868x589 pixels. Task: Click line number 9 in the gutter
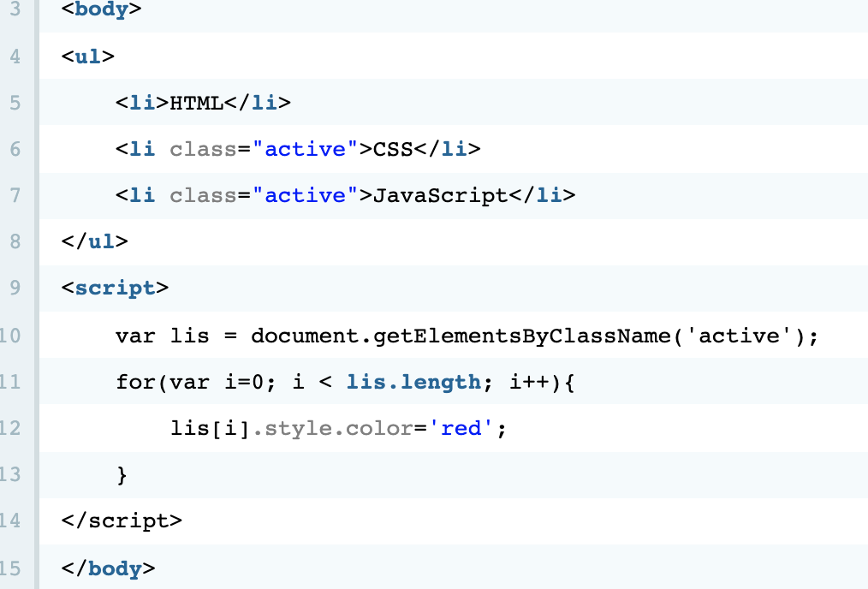point(15,288)
